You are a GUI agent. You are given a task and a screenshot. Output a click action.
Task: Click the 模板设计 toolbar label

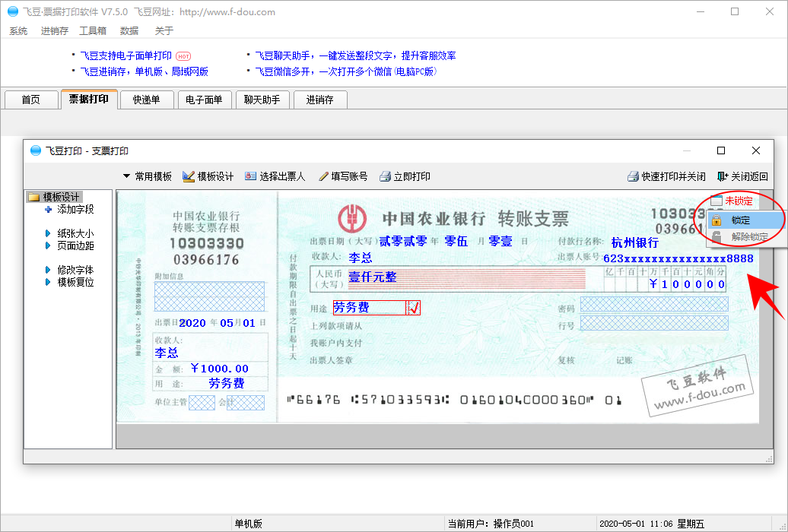tap(215, 176)
